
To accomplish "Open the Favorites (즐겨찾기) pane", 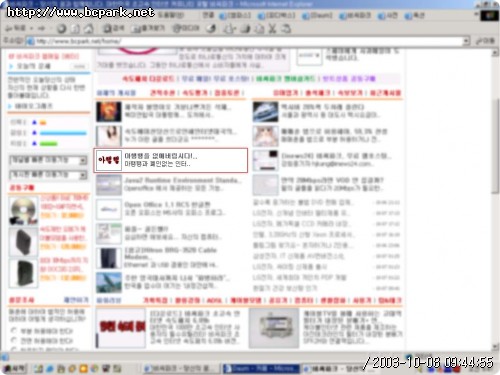I will [147, 29].
